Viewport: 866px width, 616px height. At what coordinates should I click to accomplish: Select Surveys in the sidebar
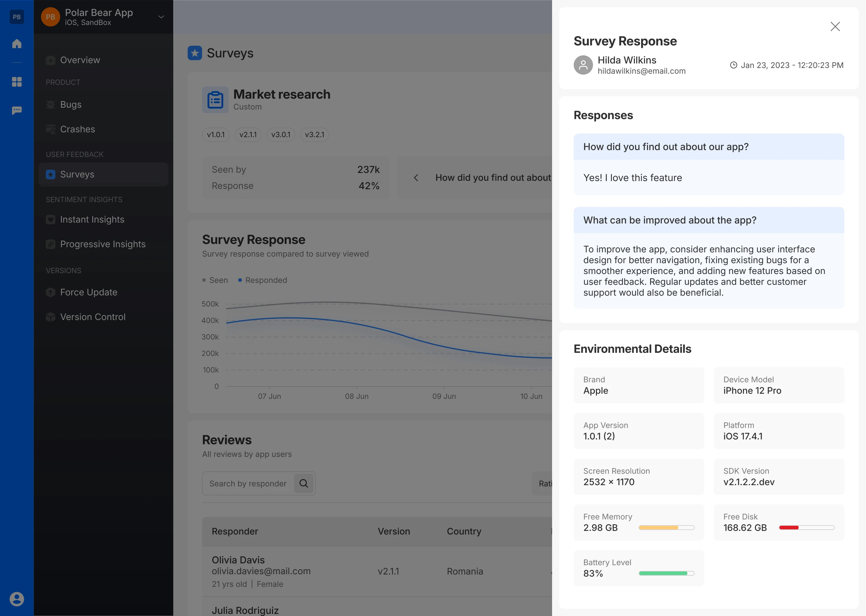point(103,174)
